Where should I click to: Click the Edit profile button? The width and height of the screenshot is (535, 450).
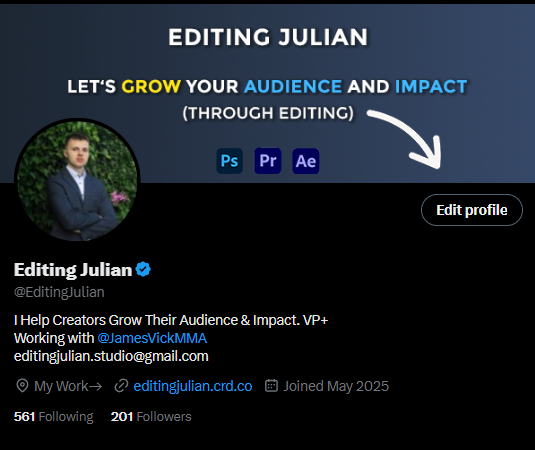pyautogui.click(x=472, y=210)
